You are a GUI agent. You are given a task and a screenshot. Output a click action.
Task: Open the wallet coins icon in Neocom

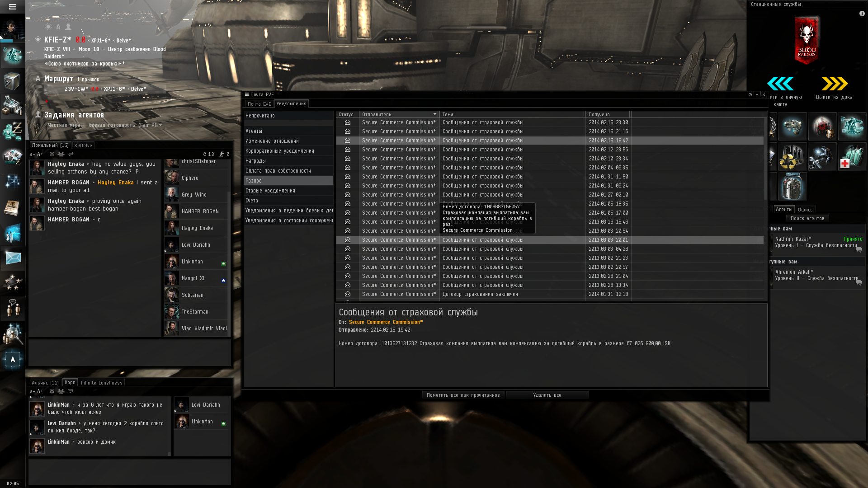[12, 131]
